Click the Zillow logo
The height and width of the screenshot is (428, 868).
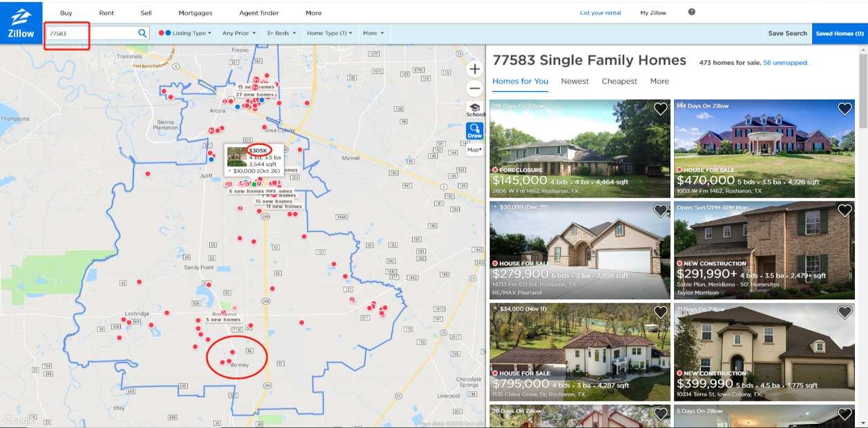21,22
